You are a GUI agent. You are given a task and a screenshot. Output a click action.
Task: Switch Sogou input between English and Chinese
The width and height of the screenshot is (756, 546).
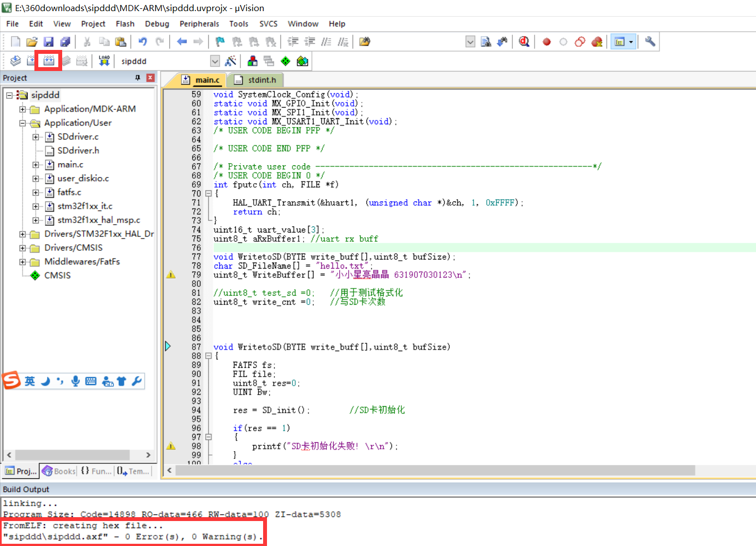pyautogui.click(x=29, y=381)
